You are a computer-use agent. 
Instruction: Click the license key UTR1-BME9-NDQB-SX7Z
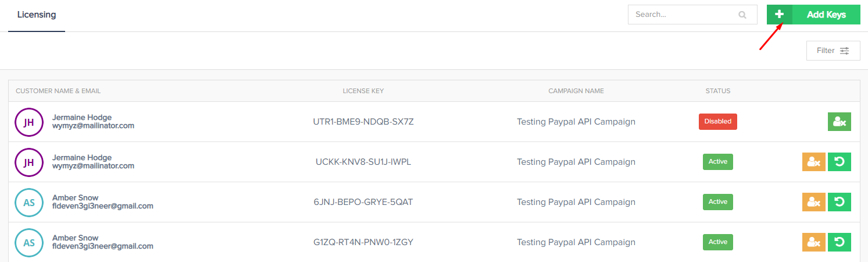(x=363, y=122)
